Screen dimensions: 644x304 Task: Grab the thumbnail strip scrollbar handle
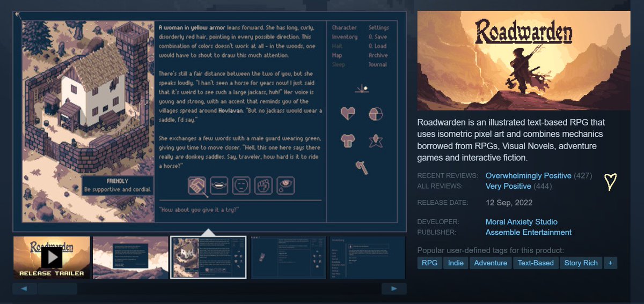coord(57,289)
